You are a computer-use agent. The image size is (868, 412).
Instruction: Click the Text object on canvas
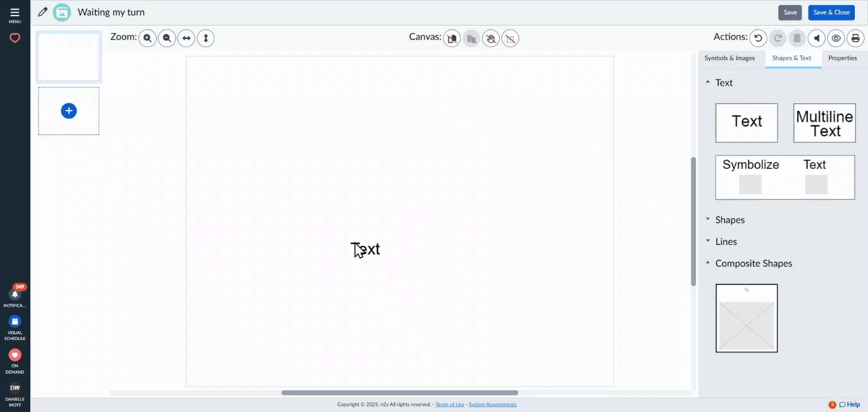tap(365, 249)
